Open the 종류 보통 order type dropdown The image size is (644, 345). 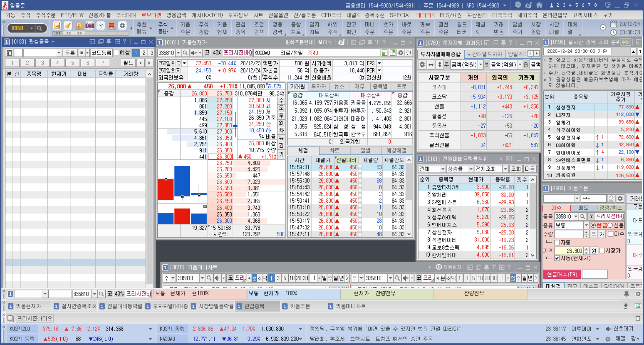tap(586, 225)
